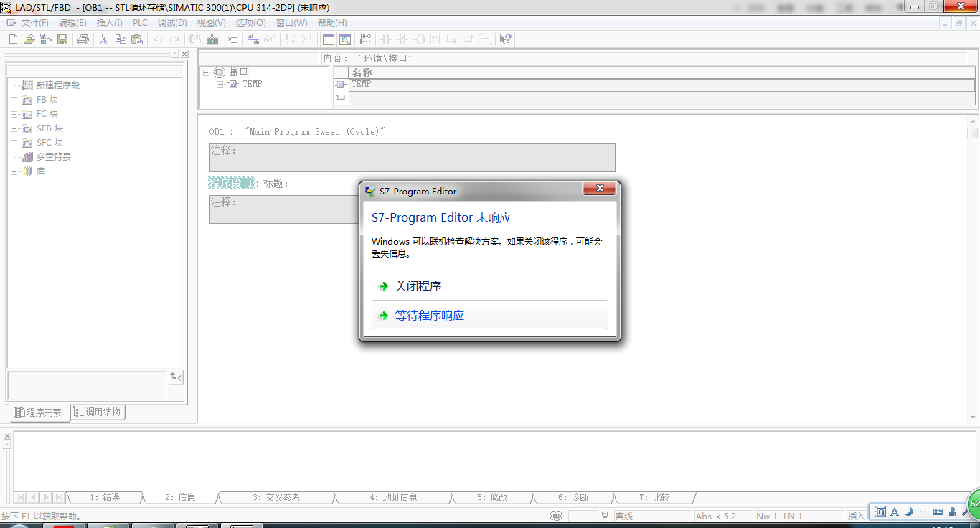Insert a normally closed contact

coord(402,39)
